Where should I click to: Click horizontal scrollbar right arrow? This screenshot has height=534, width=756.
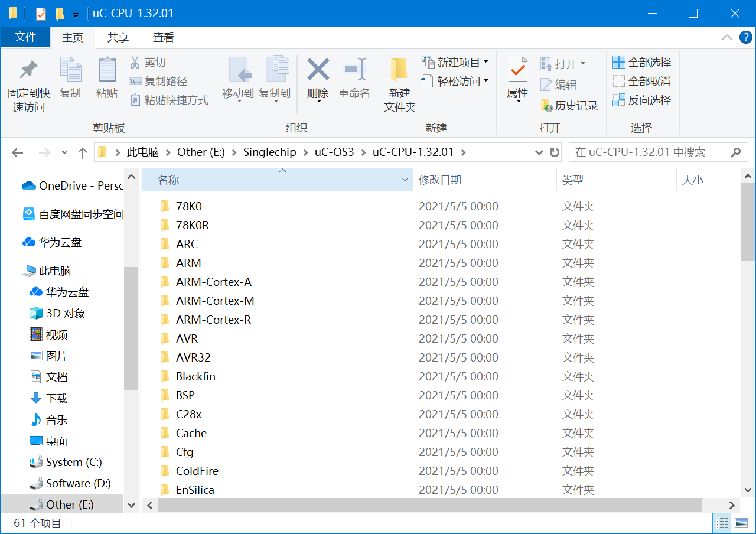(732, 505)
